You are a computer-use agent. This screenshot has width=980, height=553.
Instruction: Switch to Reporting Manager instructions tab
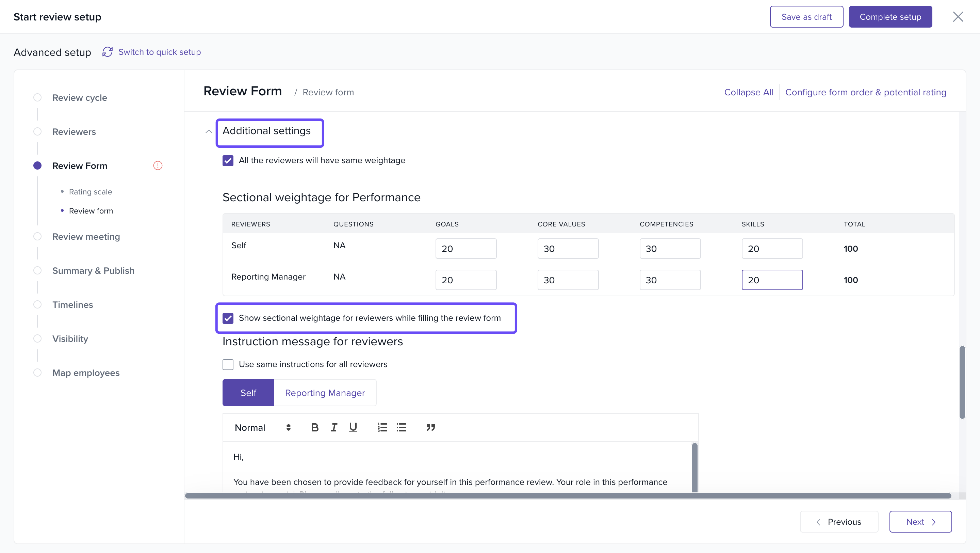pos(325,393)
